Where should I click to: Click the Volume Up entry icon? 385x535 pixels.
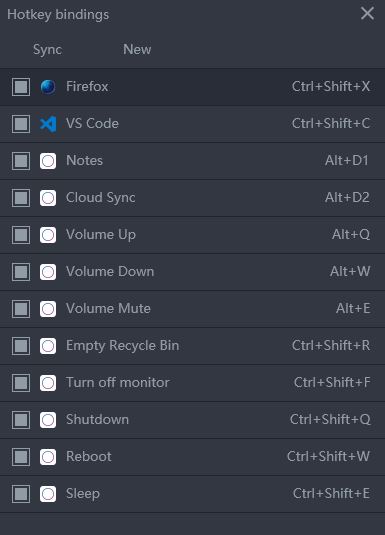[x=48, y=235]
